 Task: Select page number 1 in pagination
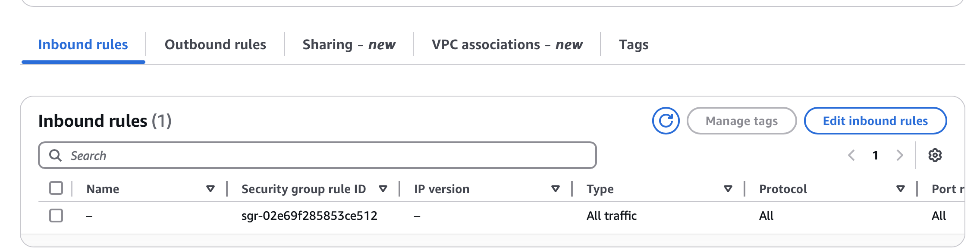[875, 155]
